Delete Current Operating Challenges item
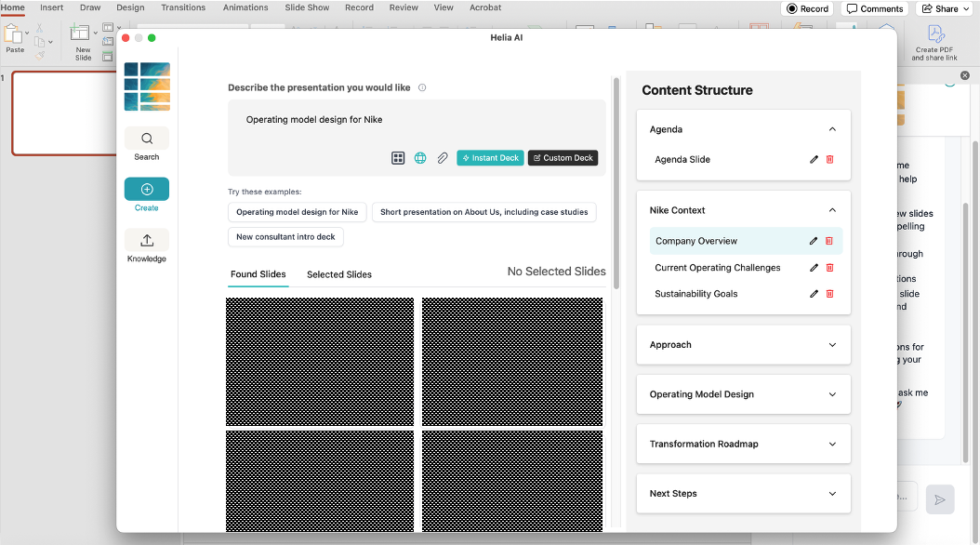 [830, 268]
